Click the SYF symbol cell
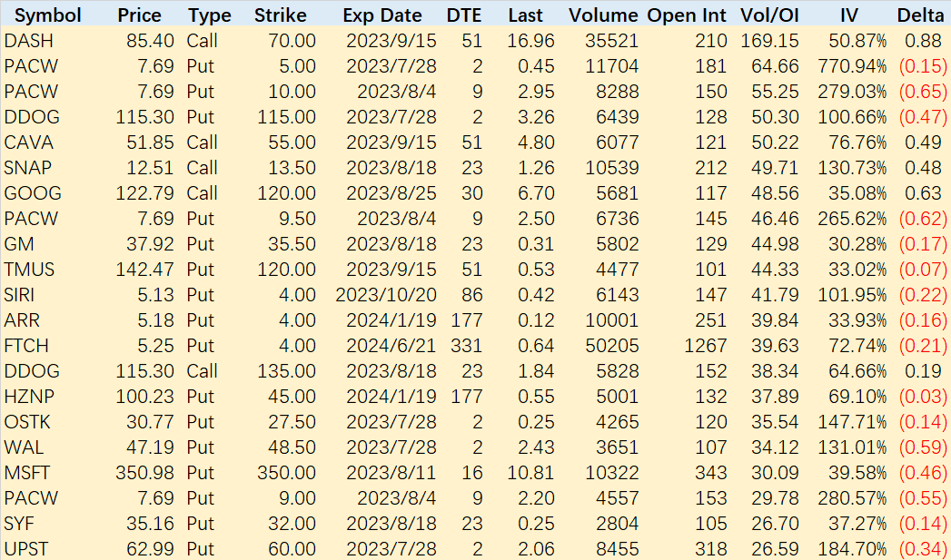 coord(19,525)
